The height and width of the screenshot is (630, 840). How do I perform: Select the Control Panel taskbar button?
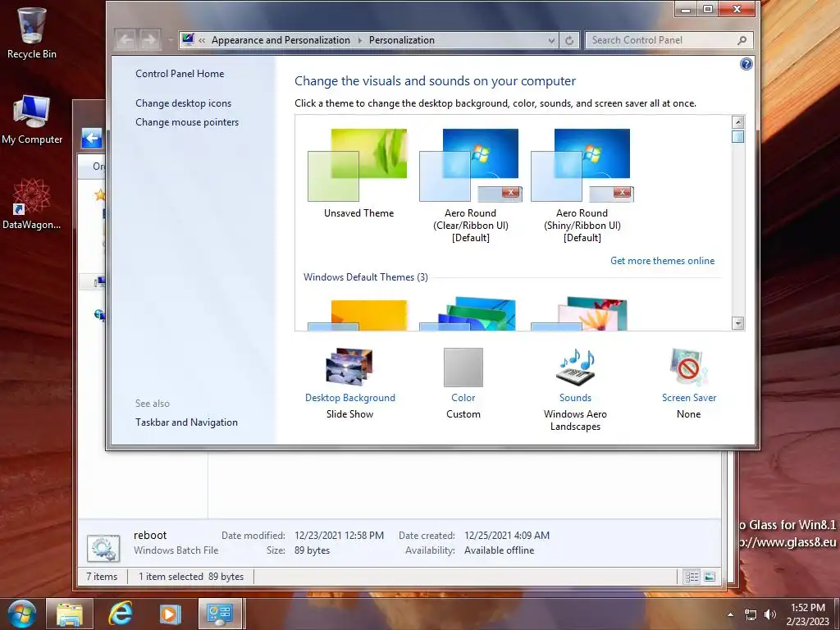[220, 614]
